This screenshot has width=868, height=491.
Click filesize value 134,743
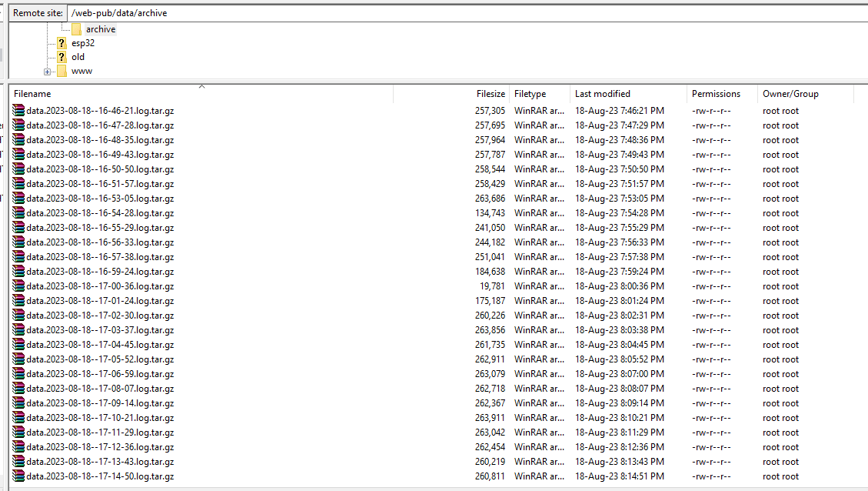point(490,213)
